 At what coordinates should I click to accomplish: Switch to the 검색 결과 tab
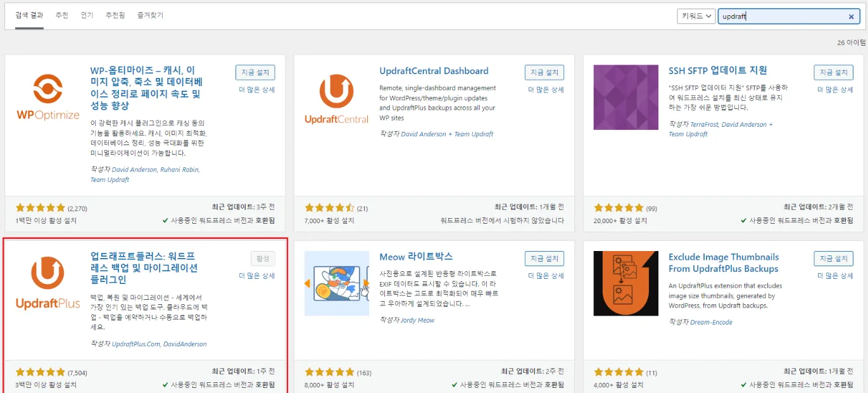pyautogui.click(x=28, y=15)
